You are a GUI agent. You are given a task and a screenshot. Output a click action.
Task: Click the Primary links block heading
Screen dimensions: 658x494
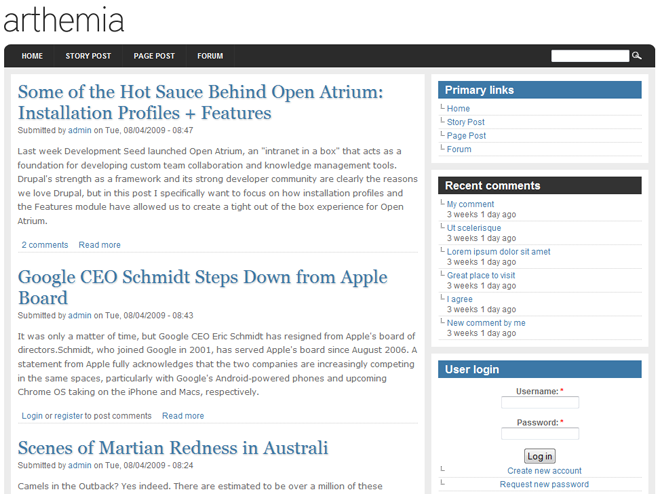point(540,90)
